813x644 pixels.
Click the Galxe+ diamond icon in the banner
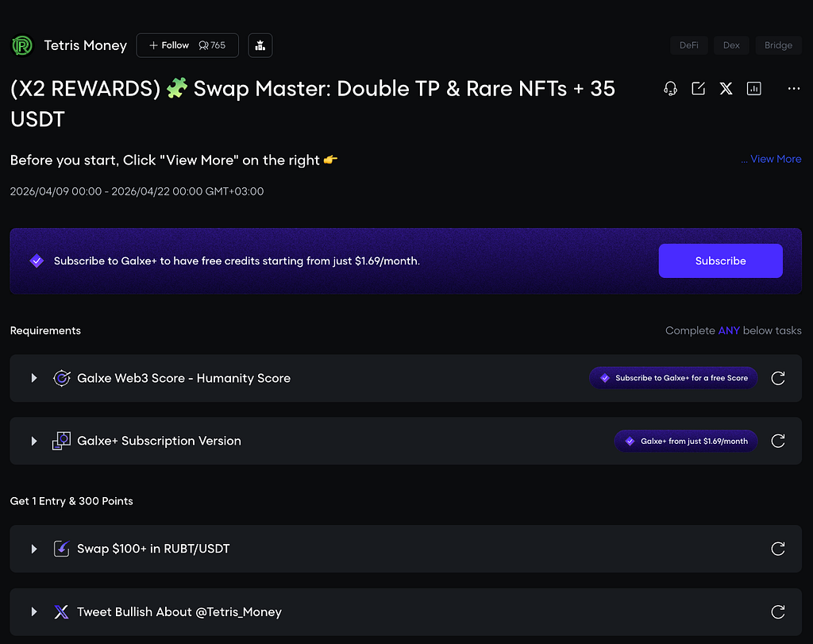coord(37,260)
